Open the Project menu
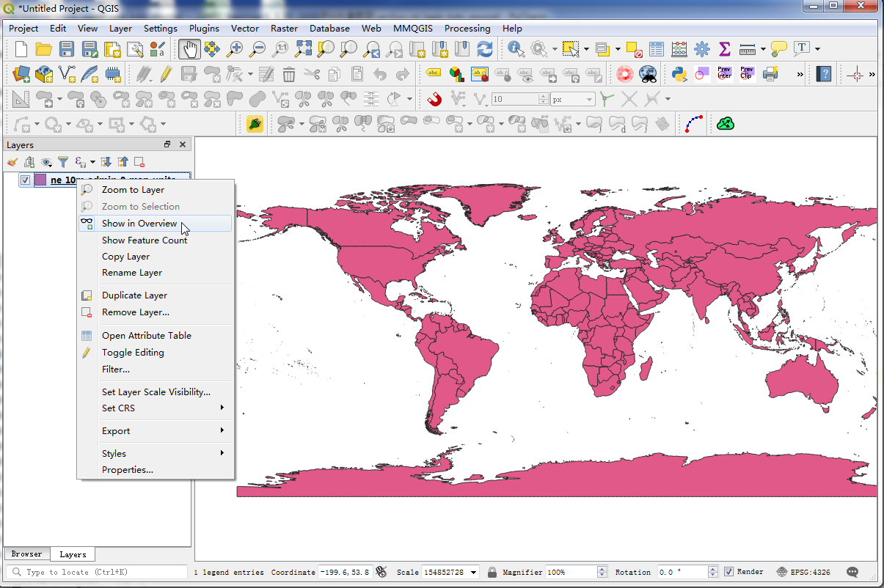This screenshot has height=588, width=884. click(x=23, y=28)
